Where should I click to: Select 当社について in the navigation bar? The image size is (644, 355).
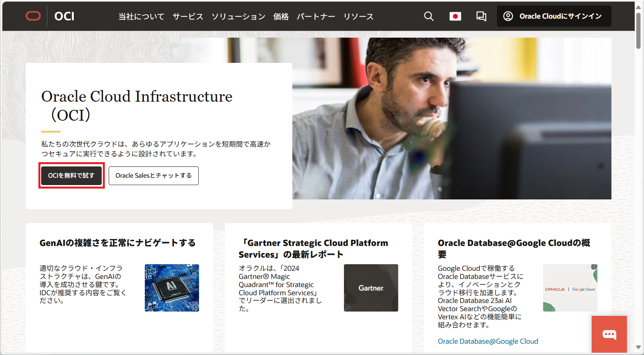pyautogui.click(x=141, y=17)
